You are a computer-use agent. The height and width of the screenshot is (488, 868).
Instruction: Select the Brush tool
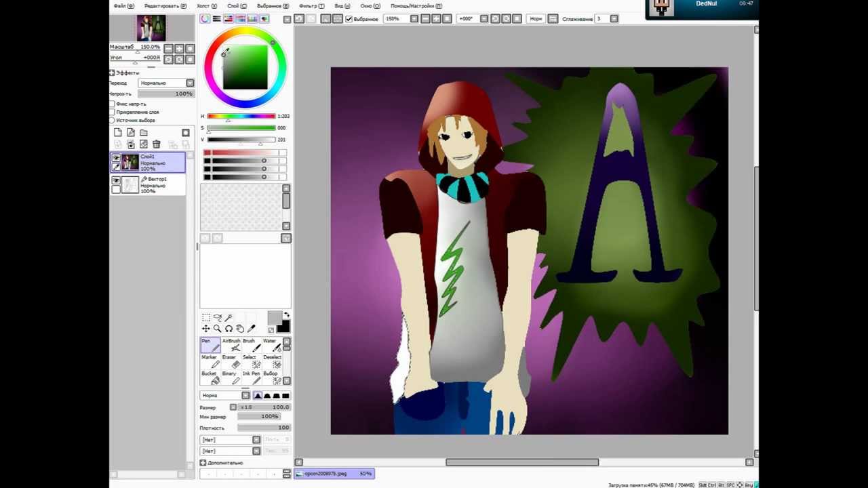pos(251,344)
